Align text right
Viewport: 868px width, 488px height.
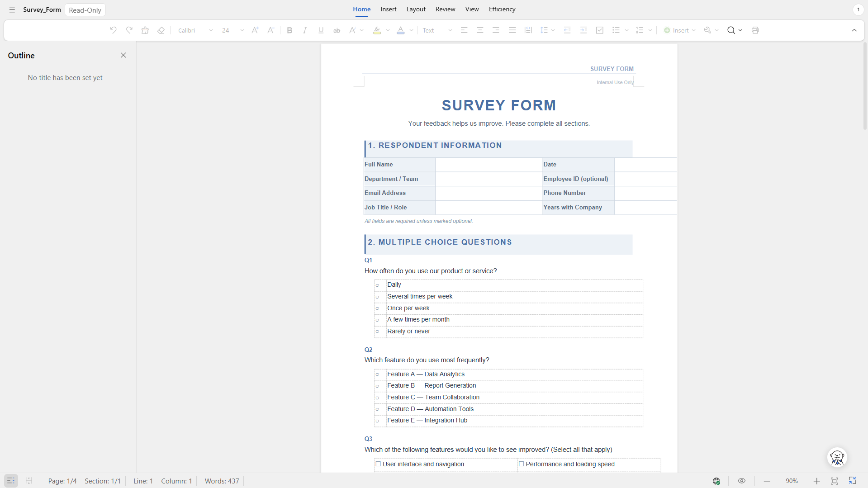click(496, 30)
